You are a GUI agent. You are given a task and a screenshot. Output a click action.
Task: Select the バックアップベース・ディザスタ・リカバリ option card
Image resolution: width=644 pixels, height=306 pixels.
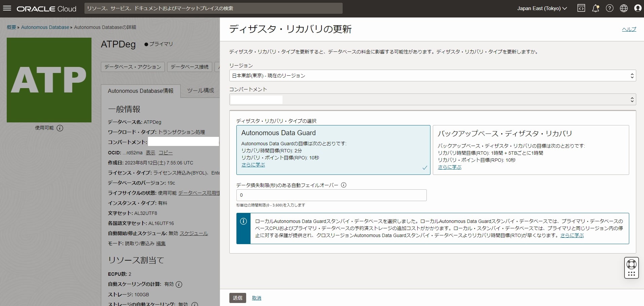[530, 150]
